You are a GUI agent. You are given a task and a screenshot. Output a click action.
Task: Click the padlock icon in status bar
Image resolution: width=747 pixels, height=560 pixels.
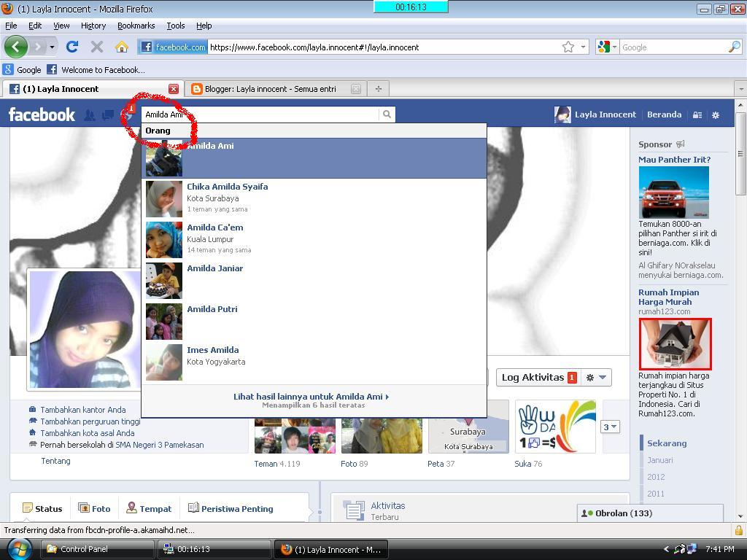tap(738, 530)
